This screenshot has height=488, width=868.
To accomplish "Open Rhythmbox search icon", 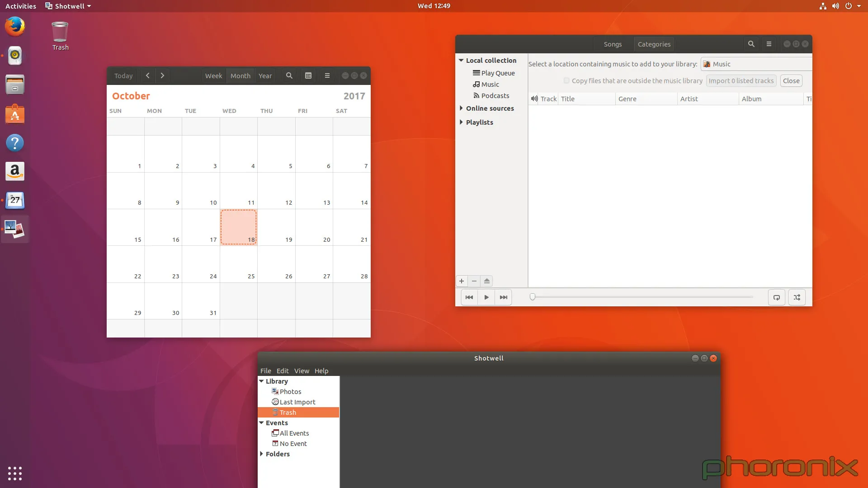I will coord(751,44).
